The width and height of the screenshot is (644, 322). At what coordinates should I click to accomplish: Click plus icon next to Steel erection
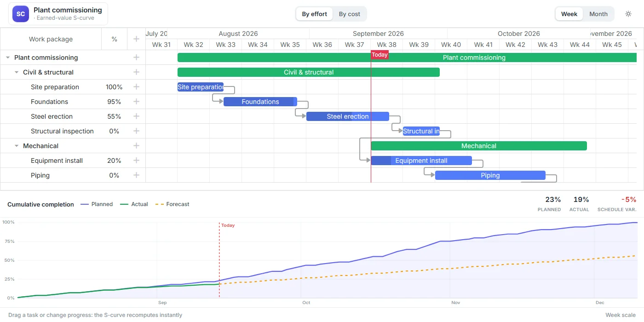point(136,116)
